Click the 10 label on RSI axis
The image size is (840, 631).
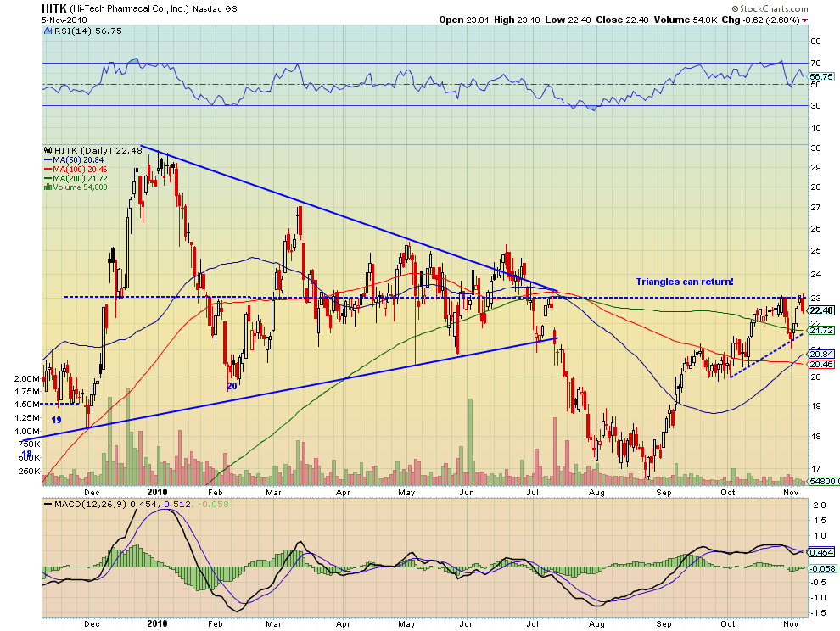815,127
